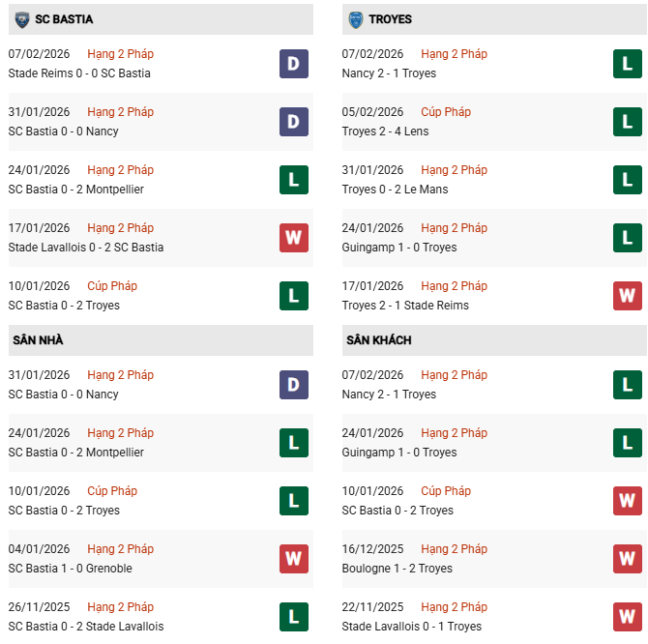
Task: Select L badge beside Troyes 0-2 Le Mans
Action: point(627,180)
